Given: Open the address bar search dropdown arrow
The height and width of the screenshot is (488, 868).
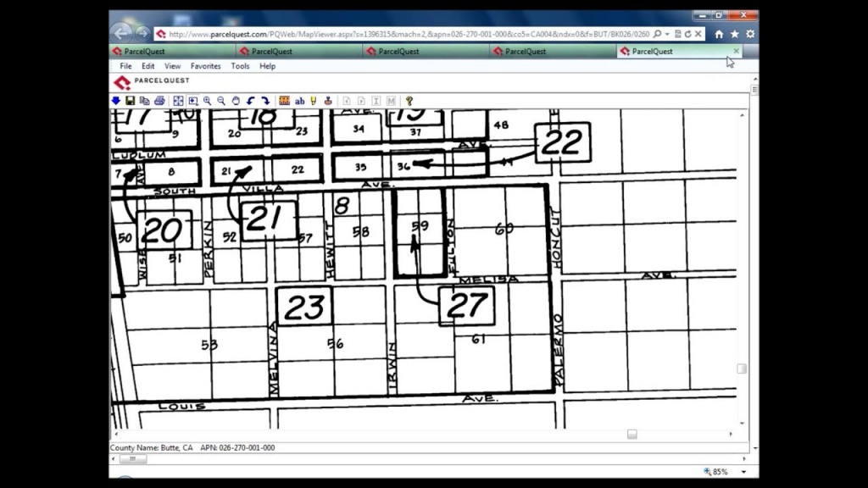Looking at the screenshot, I should pos(666,34).
